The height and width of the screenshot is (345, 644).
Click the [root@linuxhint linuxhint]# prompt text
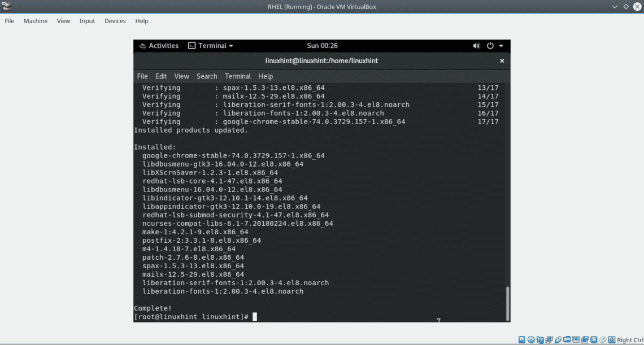point(192,317)
